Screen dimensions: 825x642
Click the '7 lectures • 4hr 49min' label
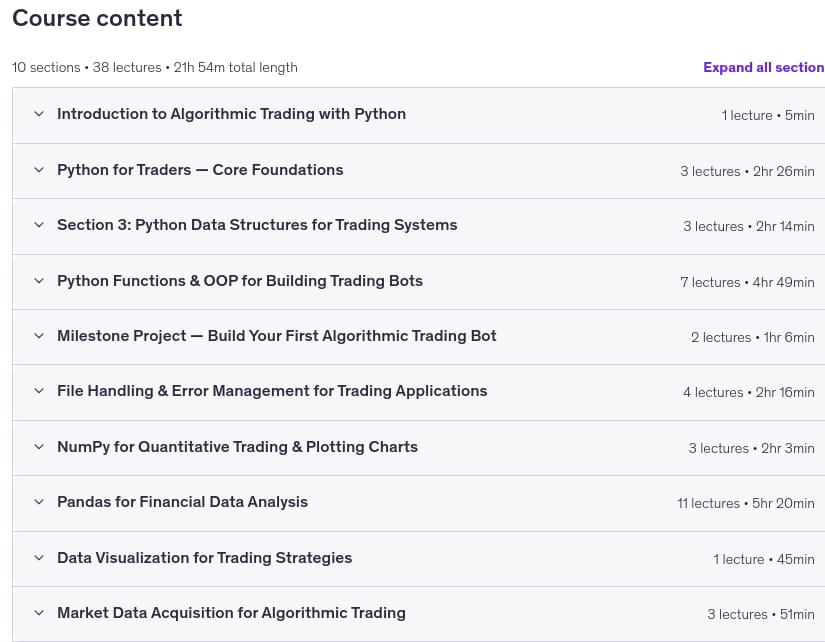(x=747, y=282)
